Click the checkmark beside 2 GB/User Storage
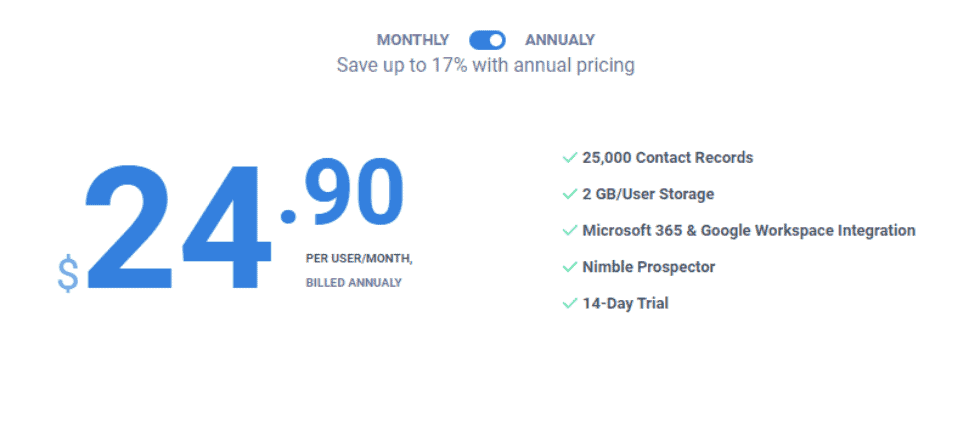975x422 pixels. coord(570,195)
